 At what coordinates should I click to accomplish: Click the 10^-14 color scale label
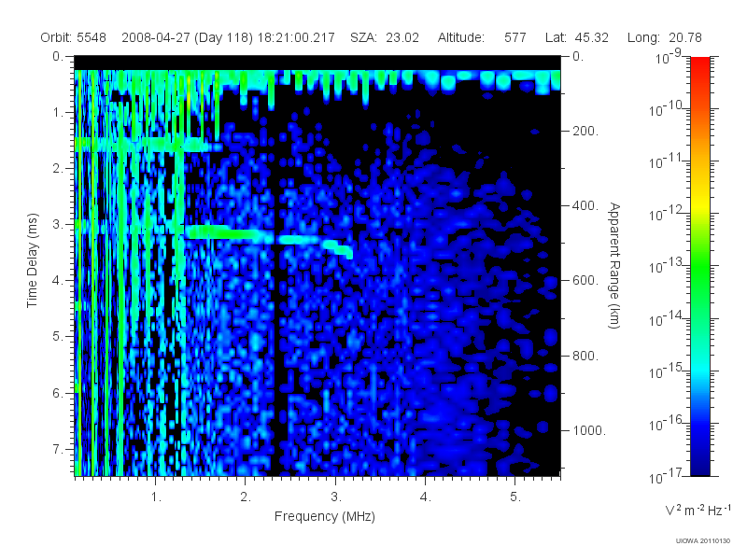[667, 319]
